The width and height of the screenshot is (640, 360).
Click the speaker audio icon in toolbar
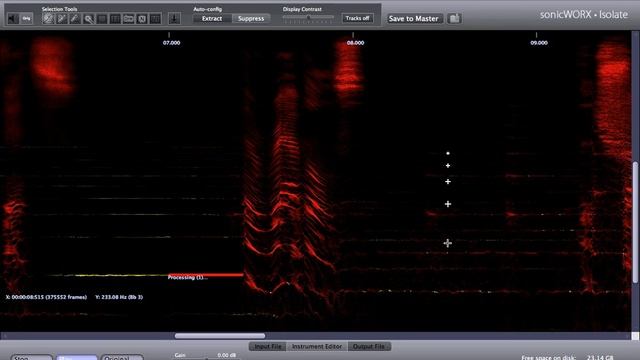pyautogui.click(x=13, y=18)
